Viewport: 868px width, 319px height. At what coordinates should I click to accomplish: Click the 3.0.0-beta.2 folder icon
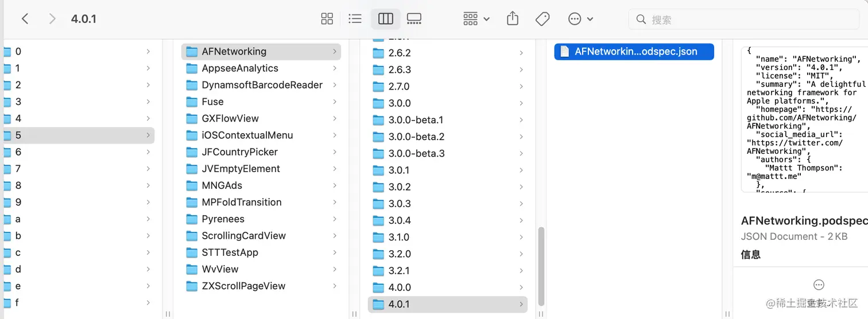coord(378,137)
